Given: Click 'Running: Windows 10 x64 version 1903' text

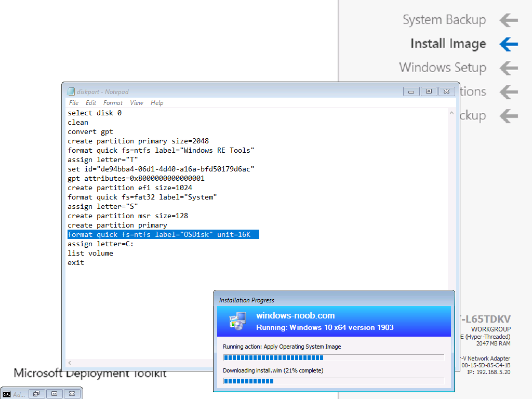Looking at the screenshot, I should (x=325, y=327).
